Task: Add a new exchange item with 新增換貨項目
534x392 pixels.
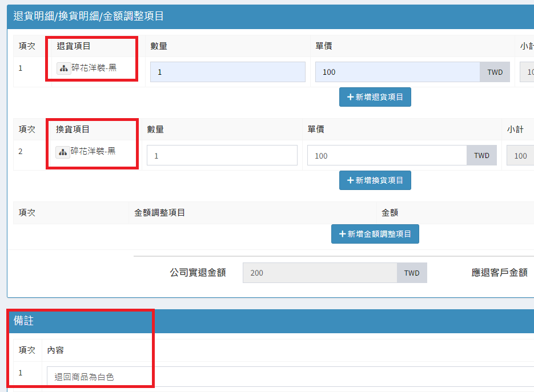Action: click(x=375, y=180)
